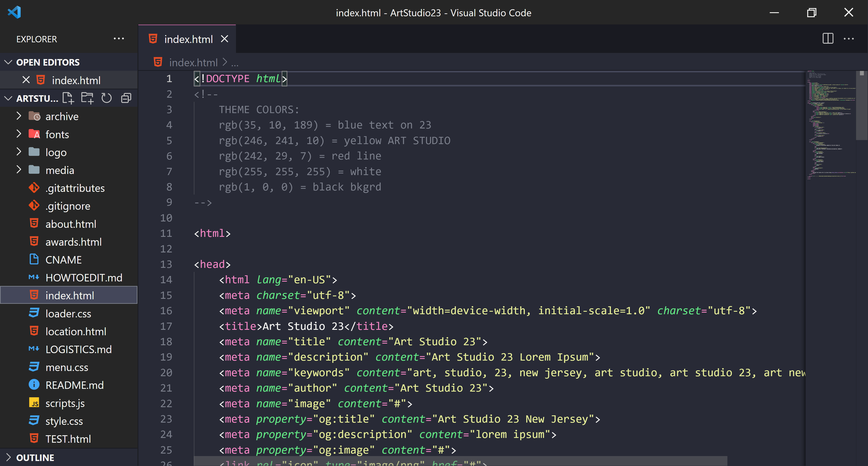The width and height of the screenshot is (868, 466).
Task: Open menu.css stylesheet
Action: tap(69, 367)
